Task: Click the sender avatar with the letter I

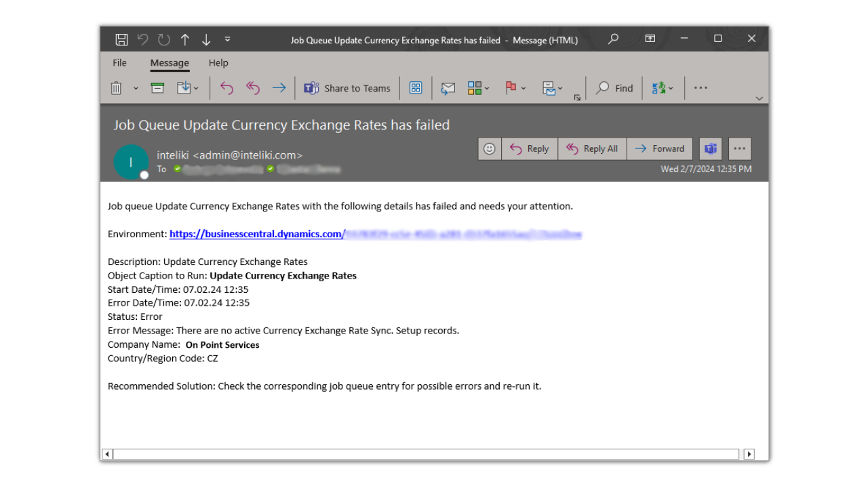Action: pyautogui.click(x=131, y=162)
